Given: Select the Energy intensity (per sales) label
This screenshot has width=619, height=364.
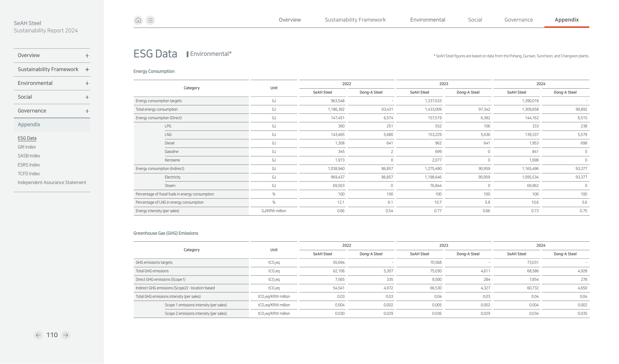Looking at the screenshot, I should [157, 211].
